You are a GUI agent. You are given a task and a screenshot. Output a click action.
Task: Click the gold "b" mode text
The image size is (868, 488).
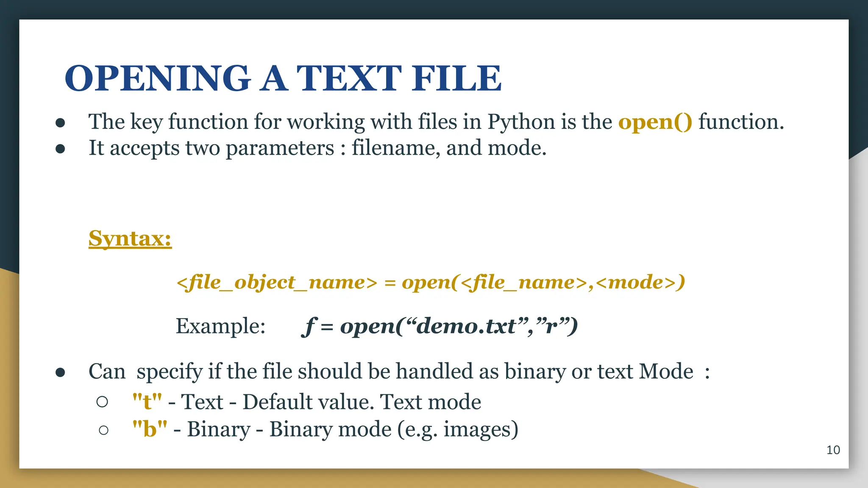(150, 429)
